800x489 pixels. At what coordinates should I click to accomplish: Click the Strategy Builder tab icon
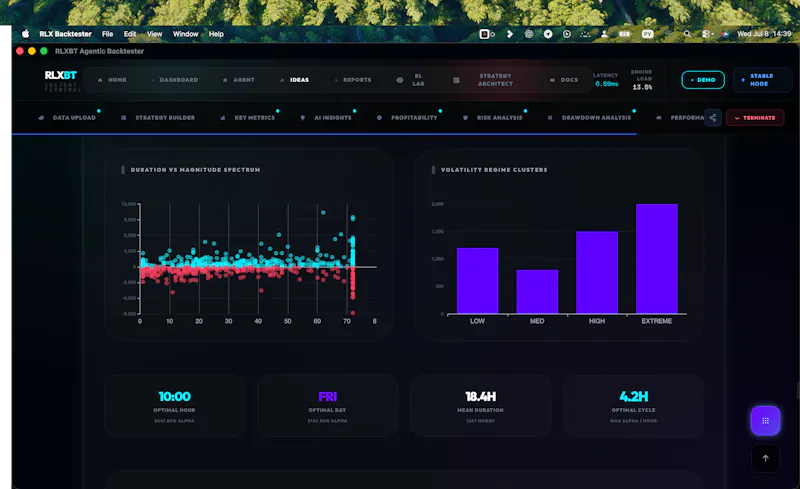click(x=123, y=118)
